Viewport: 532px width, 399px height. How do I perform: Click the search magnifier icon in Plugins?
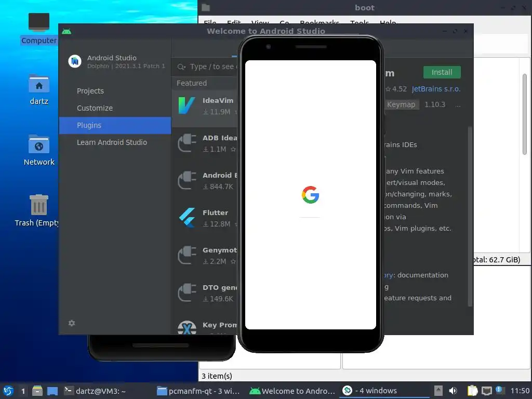(181, 67)
